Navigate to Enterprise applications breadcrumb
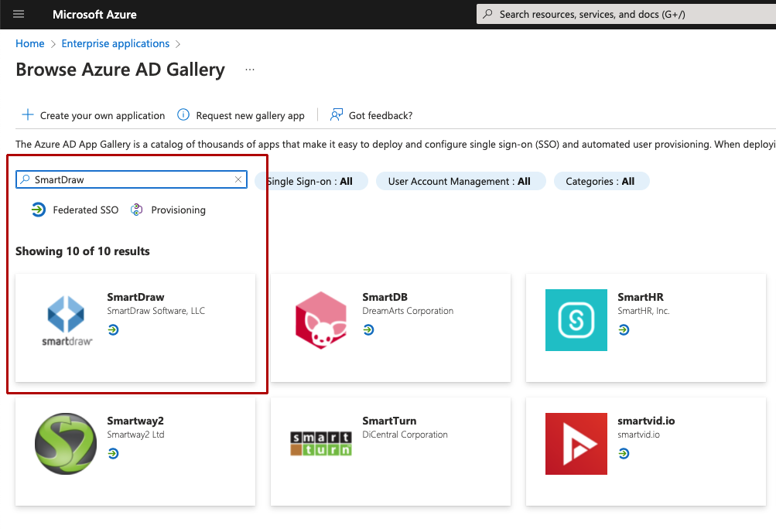This screenshot has height=532, width=776. [x=115, y=44]
